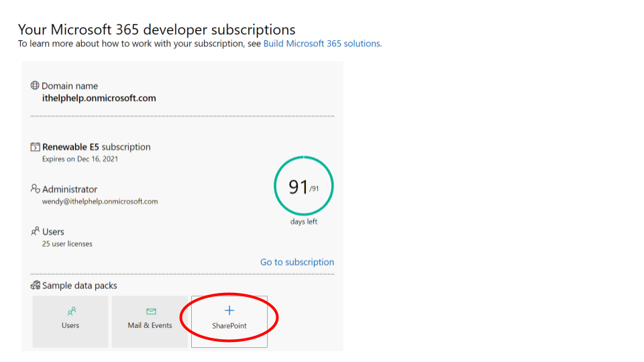The width and height of the screenshot is (644, 362).
Task: Add the SharePoint sample data pack
Action: point(229,321)
